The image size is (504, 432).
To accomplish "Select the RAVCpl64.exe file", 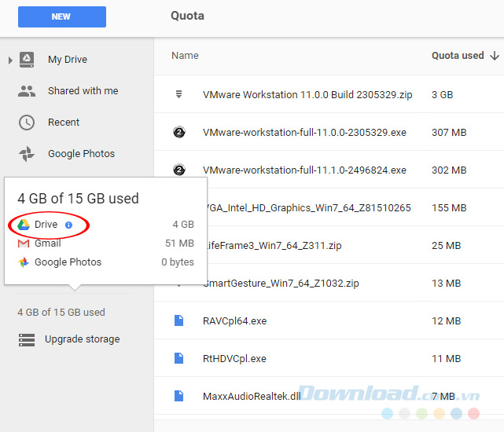I will [x=234, y=321].
